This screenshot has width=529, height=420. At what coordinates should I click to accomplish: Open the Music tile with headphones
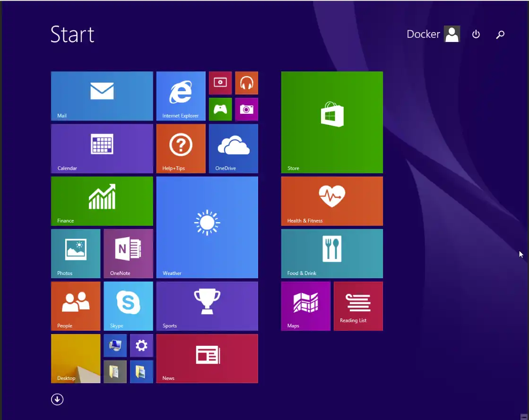pyautogui.click(x=246, y=83)
